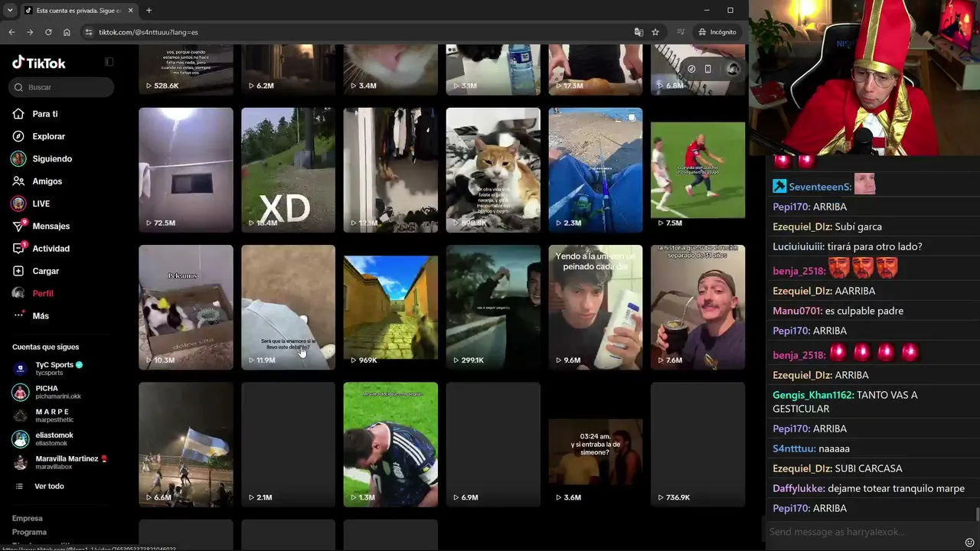Open the Programa footer link
This screenshot has height=551, width=980.
click(29, 532)
